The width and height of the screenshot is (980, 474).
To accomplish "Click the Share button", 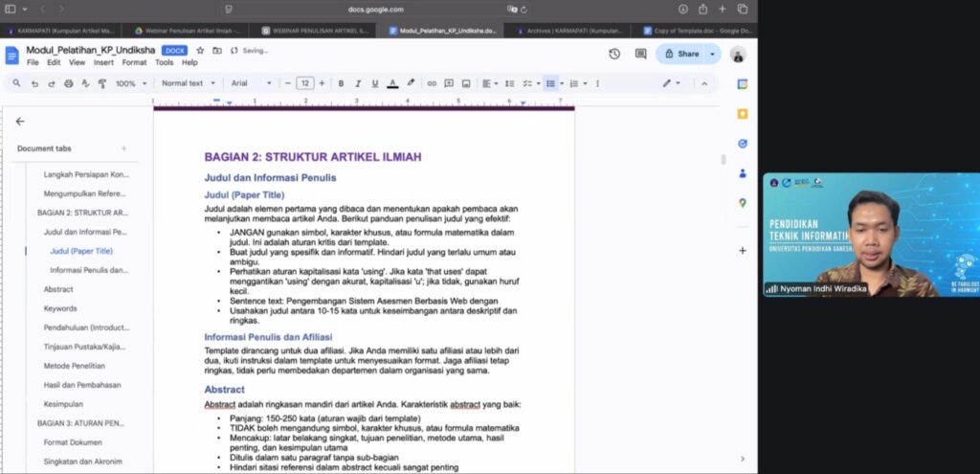I will tap(681, 54).
